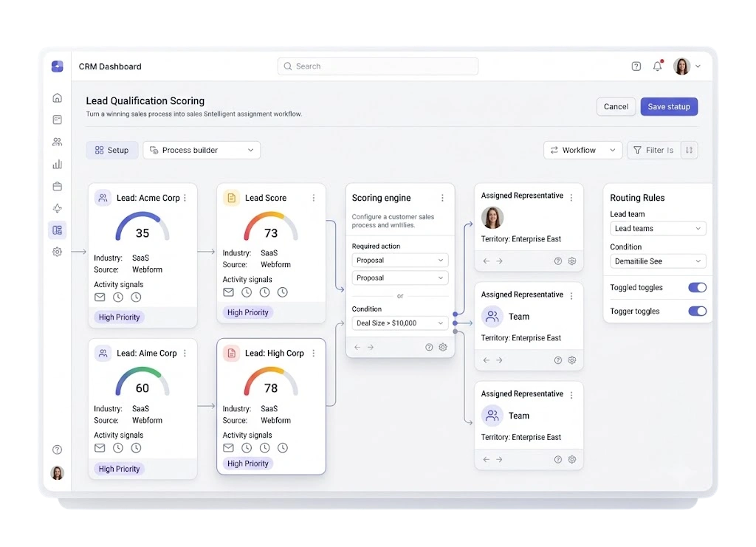Open the sidebar settings gear icon
Viewport: 756px width, 547px height.
pyautogui.click(x=58, y=252)
